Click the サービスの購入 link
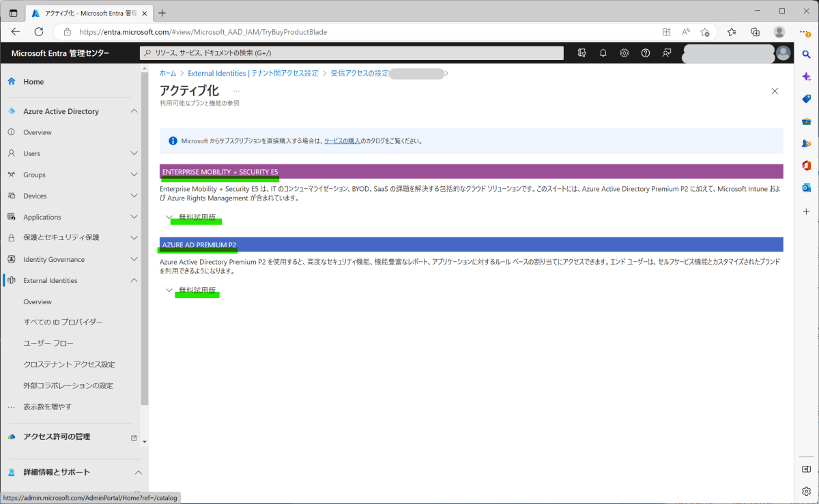819x504 pixels. (x=343, y=141)
